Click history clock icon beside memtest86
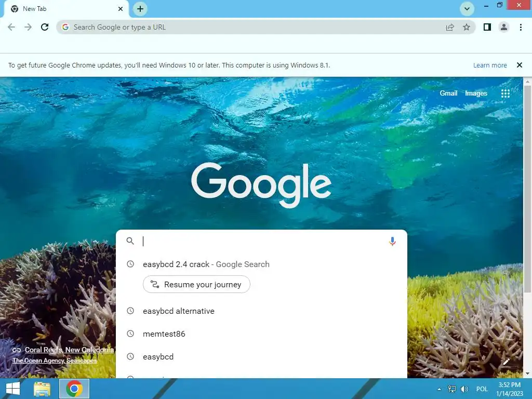Screen dimensions: 532x399 pyautogui.click(x=130, y=334)
